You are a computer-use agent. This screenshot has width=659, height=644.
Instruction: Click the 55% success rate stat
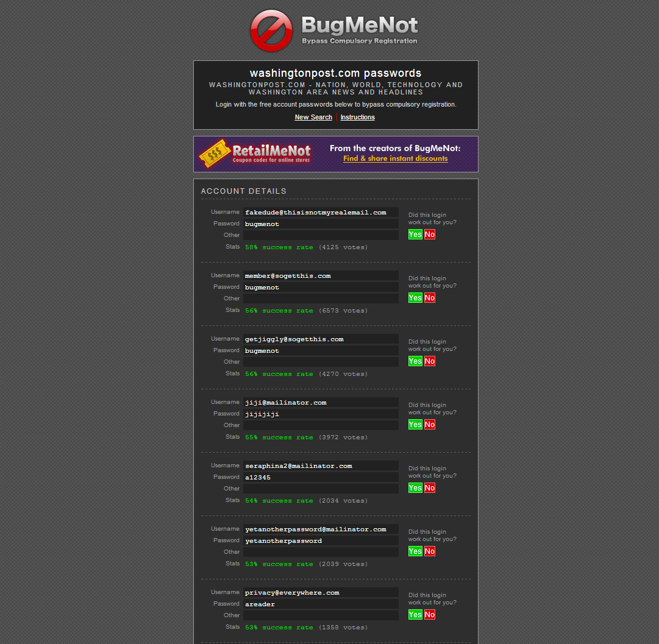[x=279, y=437]
